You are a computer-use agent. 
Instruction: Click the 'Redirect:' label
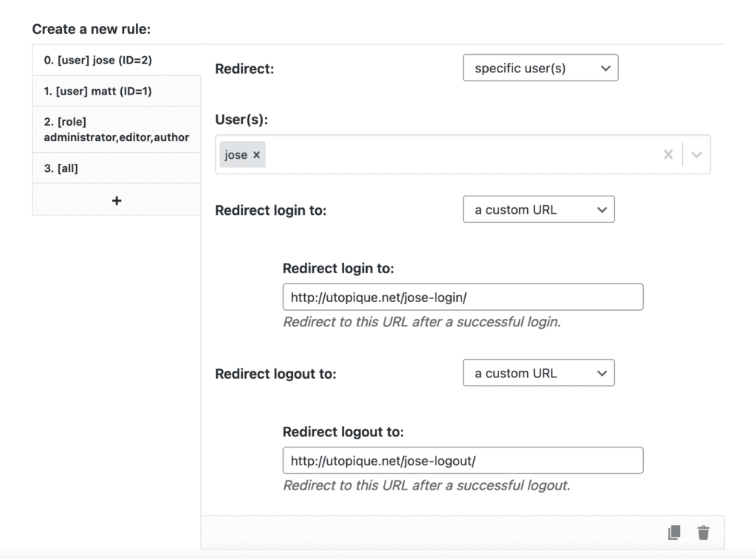click(244, 69)
